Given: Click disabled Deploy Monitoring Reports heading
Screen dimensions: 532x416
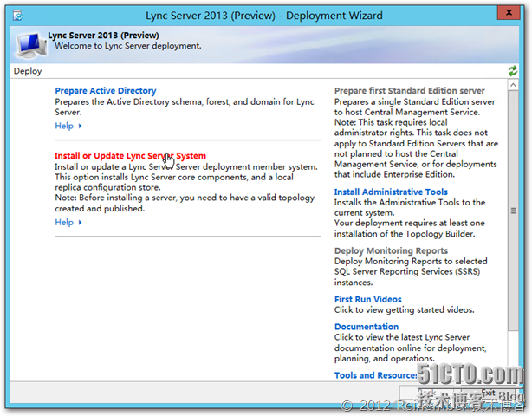Looking at the screenshot, I should tap(391, 250).
